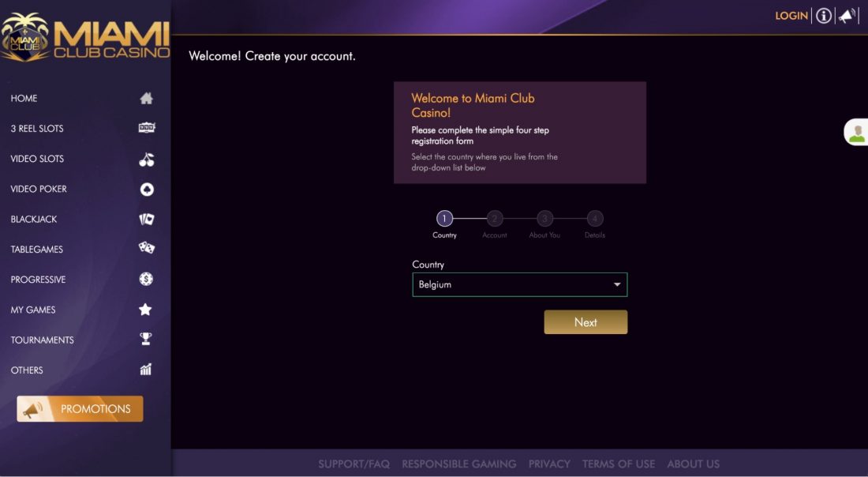The height and width of the screenshot is (477, 868).
Task: Select step 2 Account circle
Action: point(494,218)
